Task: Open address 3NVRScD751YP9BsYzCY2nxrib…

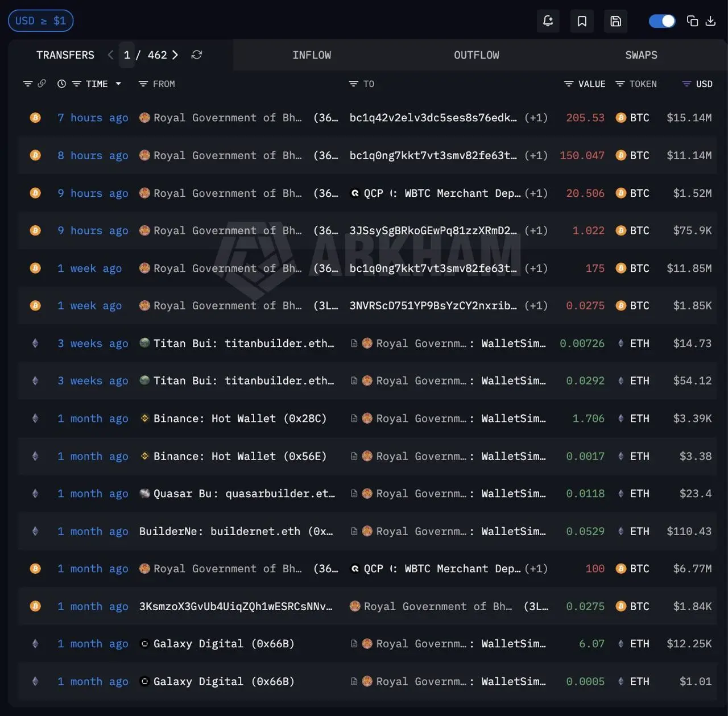Action: pos(433,305)
